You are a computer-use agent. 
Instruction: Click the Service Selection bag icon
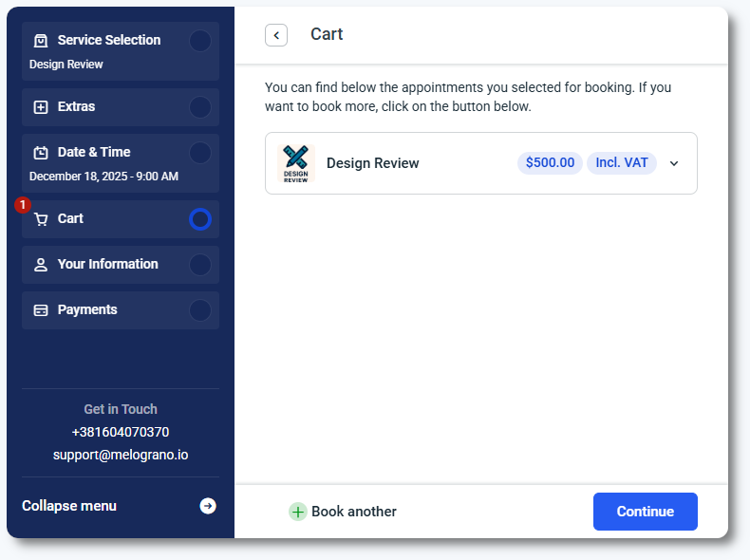[41, 41]
